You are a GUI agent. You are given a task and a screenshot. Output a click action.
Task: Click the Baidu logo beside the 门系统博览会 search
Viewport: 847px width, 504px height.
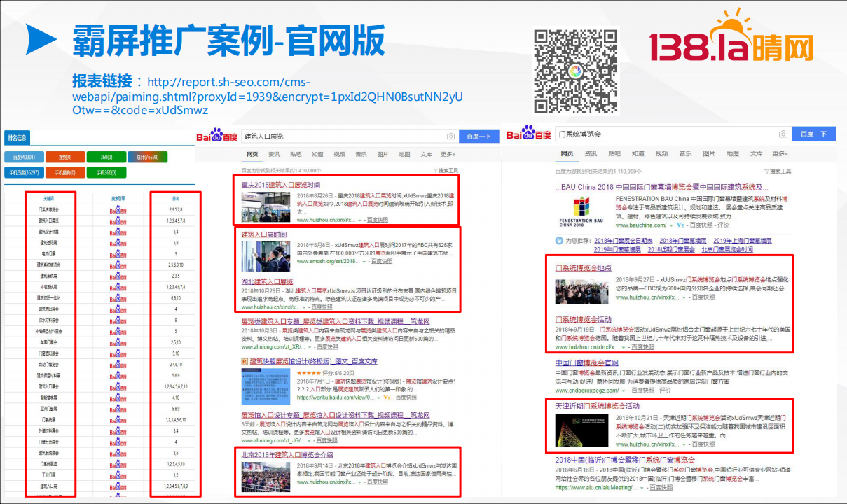pyautogui.click(x=529, y=134)
